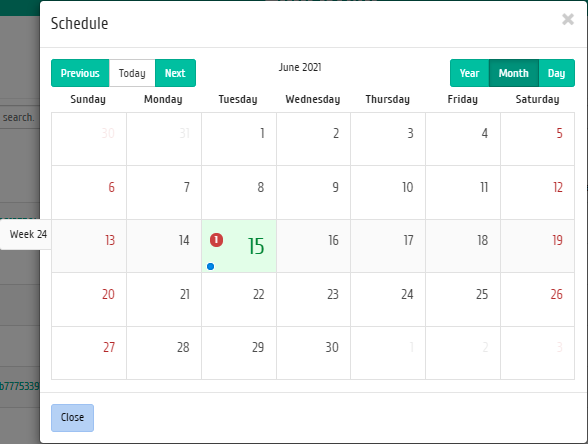The width and height of the screenshot is (588, 444).
Task: Go to the Next month
Action: [x=175, y=73]
